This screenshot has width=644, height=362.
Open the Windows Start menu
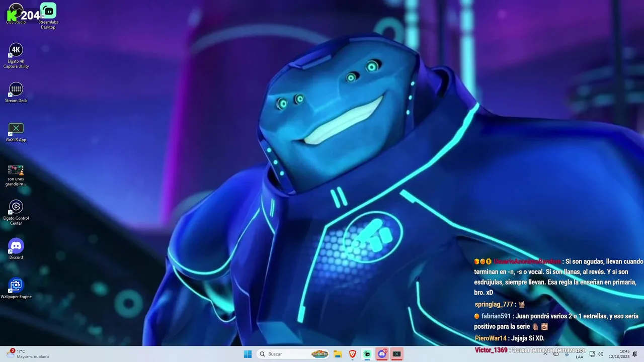[x=248, y=354]
